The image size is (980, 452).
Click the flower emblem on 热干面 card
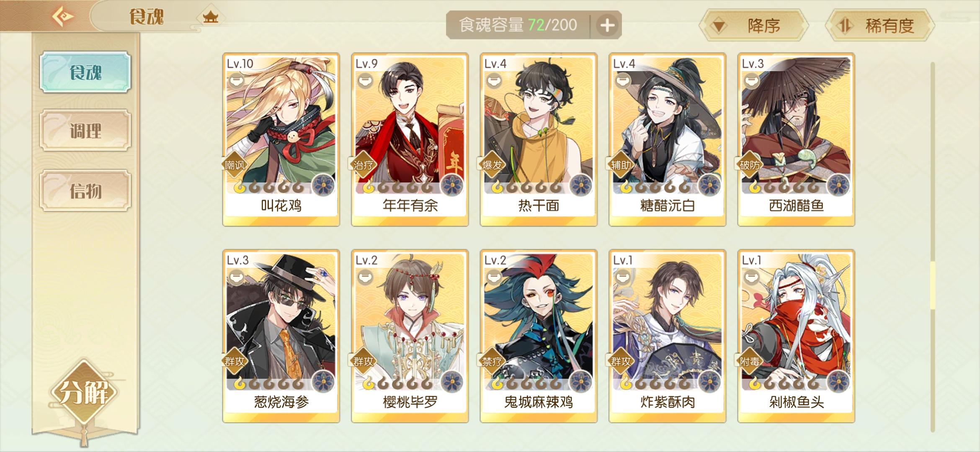581,185
